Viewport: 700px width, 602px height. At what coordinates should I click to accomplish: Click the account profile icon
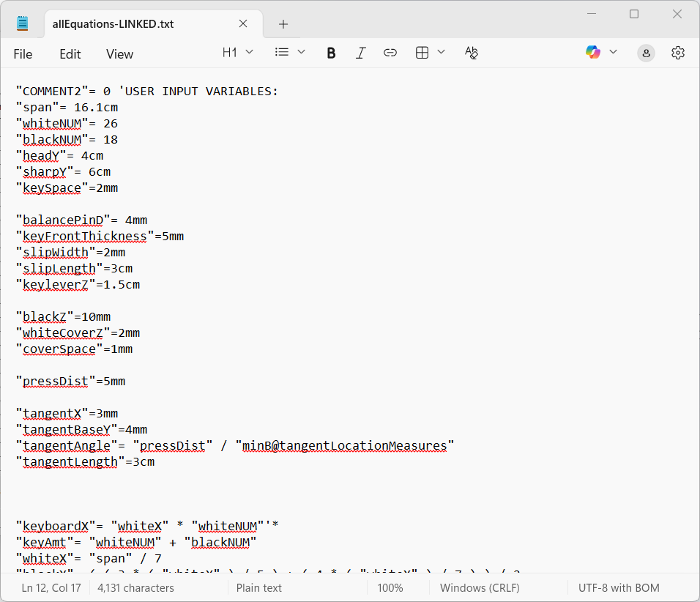tap(646, 53)
